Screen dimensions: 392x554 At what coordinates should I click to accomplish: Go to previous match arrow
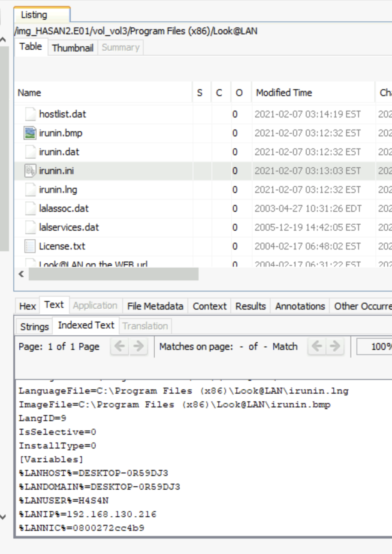coord(317,346)
